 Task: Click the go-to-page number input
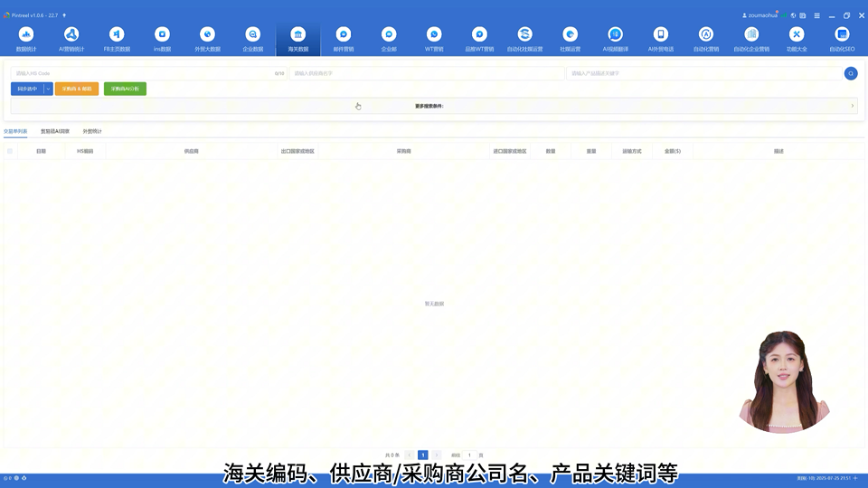[469, 455]
